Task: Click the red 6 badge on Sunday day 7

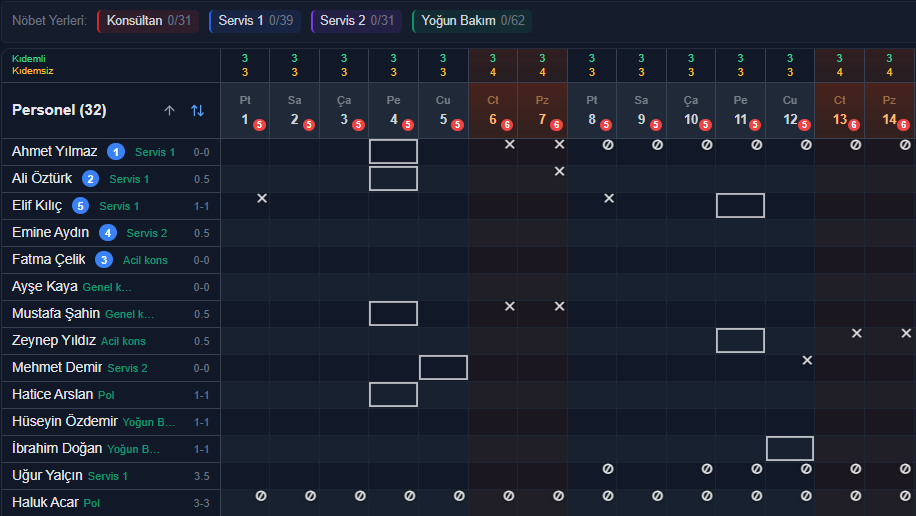Action: 556,125
